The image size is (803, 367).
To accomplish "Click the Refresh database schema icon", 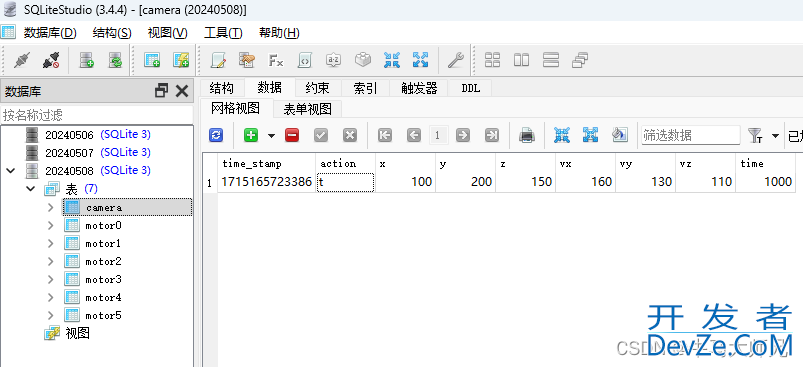I will click(x=115, y=60).
